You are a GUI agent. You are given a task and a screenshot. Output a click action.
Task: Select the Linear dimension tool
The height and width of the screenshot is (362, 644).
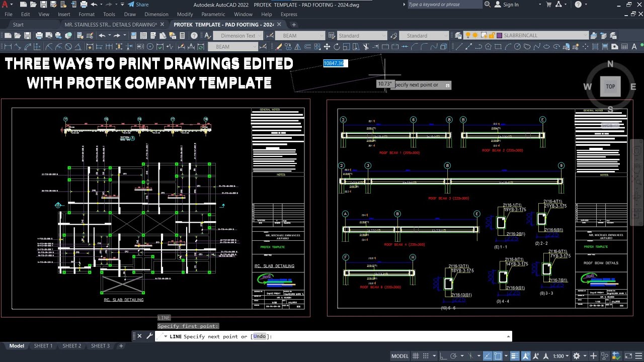tap(8, 47)
